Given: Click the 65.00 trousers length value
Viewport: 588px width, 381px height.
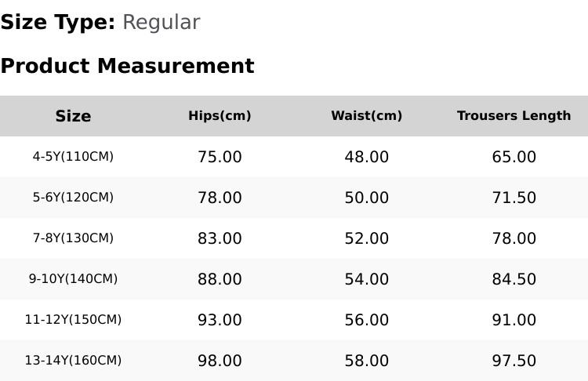Looking at the screenshot, I should 514,157.
